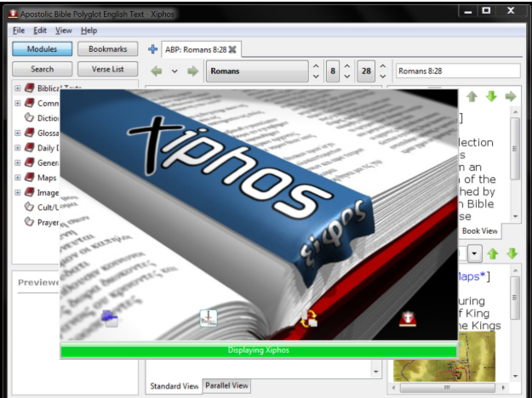The width and height of the screenshot is (532, 398).
Task: Expand the Biblical Texts tree node
Action: click(18, 88)
